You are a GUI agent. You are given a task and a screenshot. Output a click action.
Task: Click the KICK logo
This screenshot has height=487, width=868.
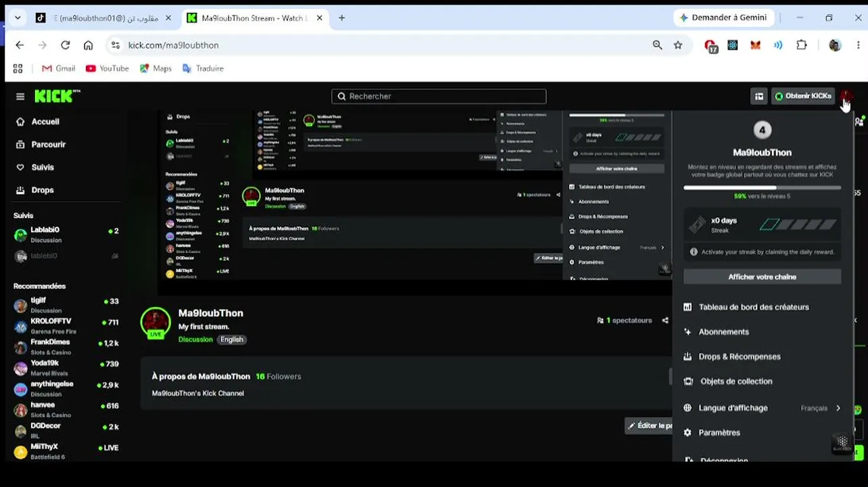[57, 96]
